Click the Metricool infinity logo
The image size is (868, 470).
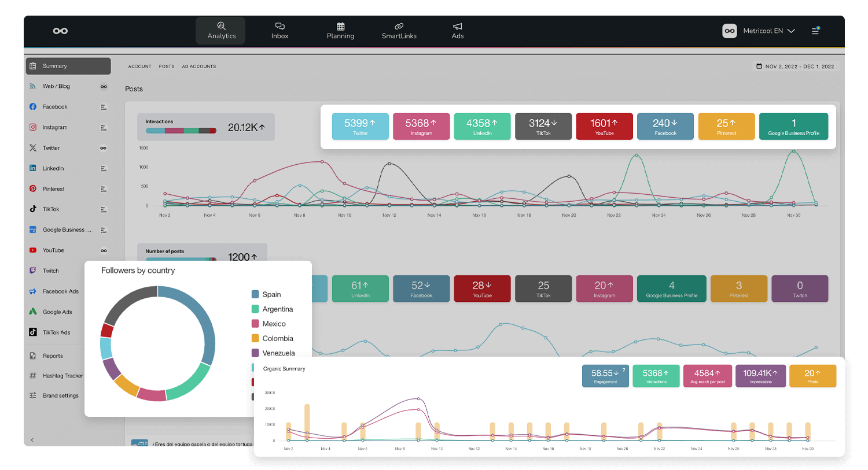click(x=61, y=31)
